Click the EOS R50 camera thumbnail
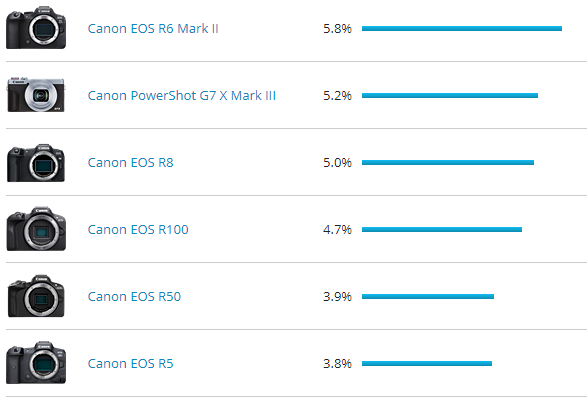Screen dimensions: 587x404 point(36,296)
